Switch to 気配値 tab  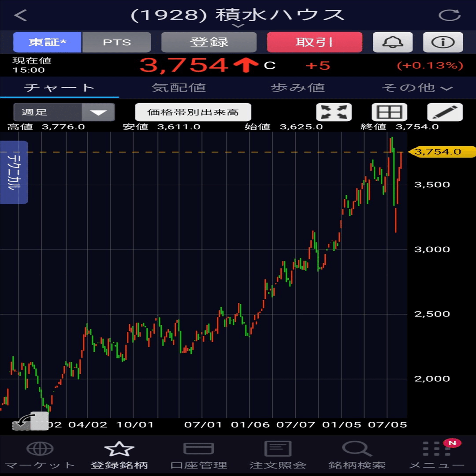(178, 88)
